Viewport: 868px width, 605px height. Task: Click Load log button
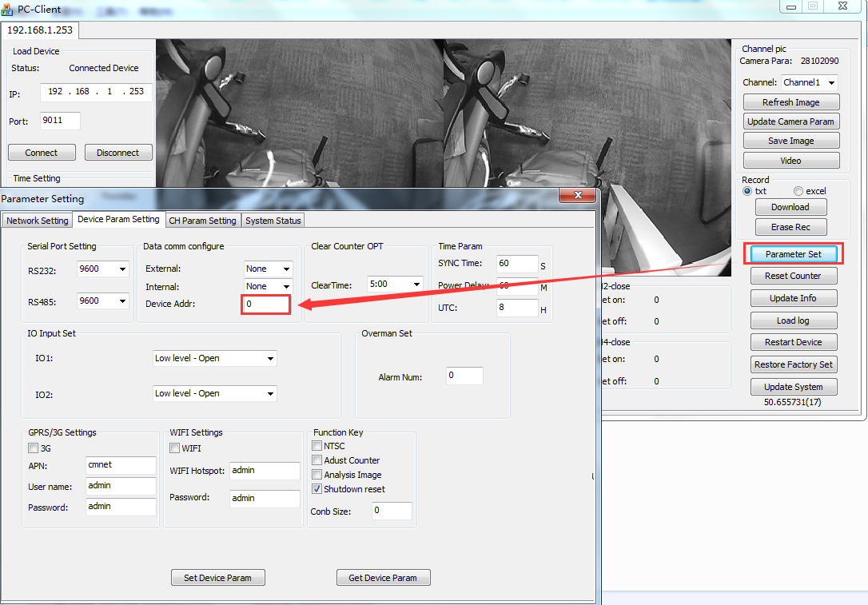coord(793,320)
